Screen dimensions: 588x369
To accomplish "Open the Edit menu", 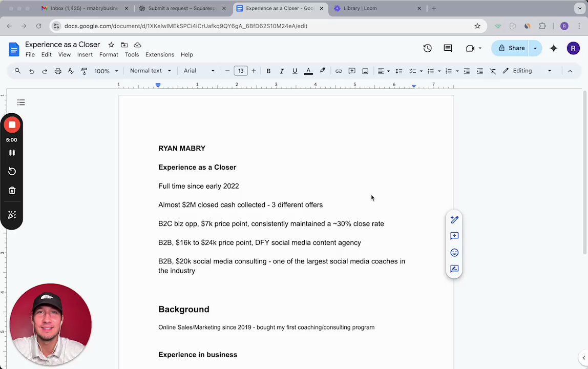I will point(47,54).
